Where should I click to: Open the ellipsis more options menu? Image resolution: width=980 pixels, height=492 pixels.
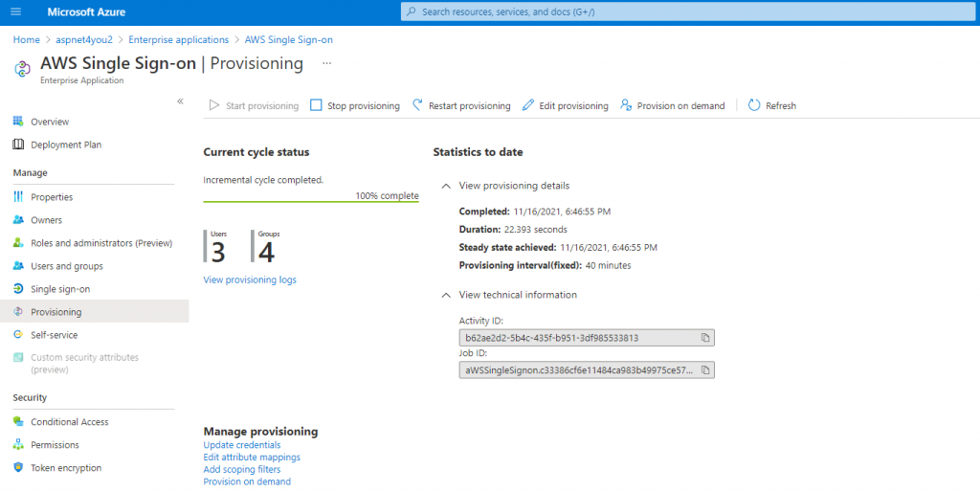pos(326,63)
